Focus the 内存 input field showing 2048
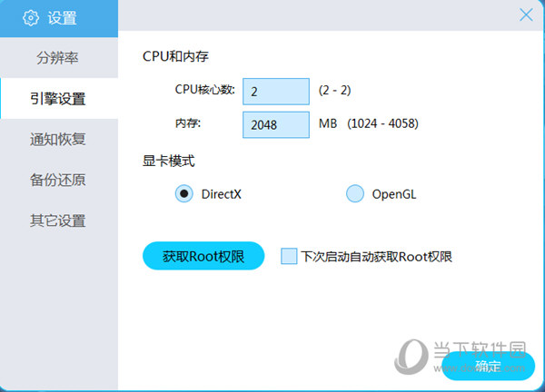 tap(276, 124)
